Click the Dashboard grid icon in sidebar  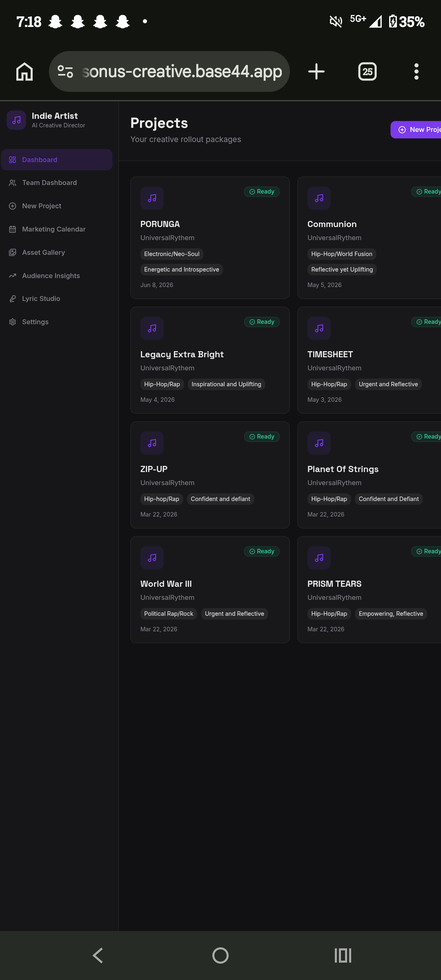click(13, 160)
